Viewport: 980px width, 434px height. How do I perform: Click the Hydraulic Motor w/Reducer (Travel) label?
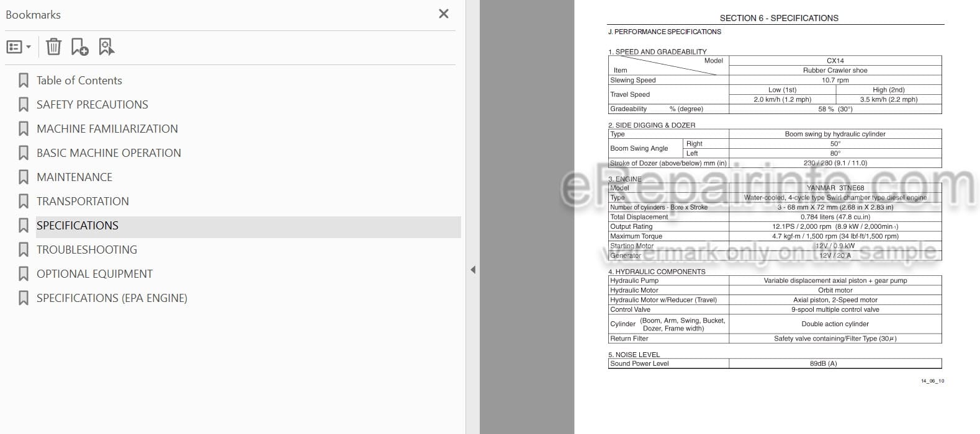click(x=663, y=300)
